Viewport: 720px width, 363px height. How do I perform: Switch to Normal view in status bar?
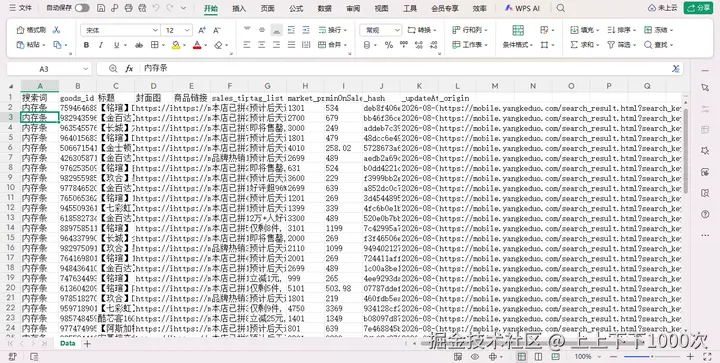tap(522, 357)
